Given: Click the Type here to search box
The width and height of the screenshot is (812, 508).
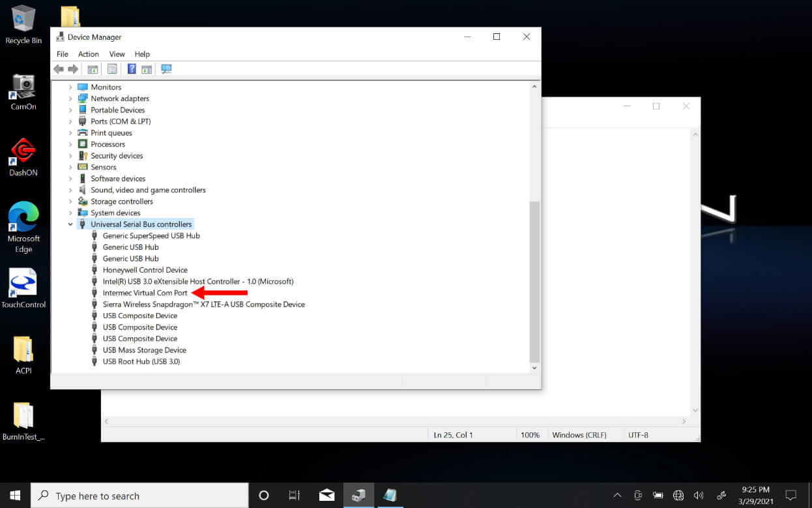Looking at the screenshot, I should pyautogui.click(x=140, y=496).
